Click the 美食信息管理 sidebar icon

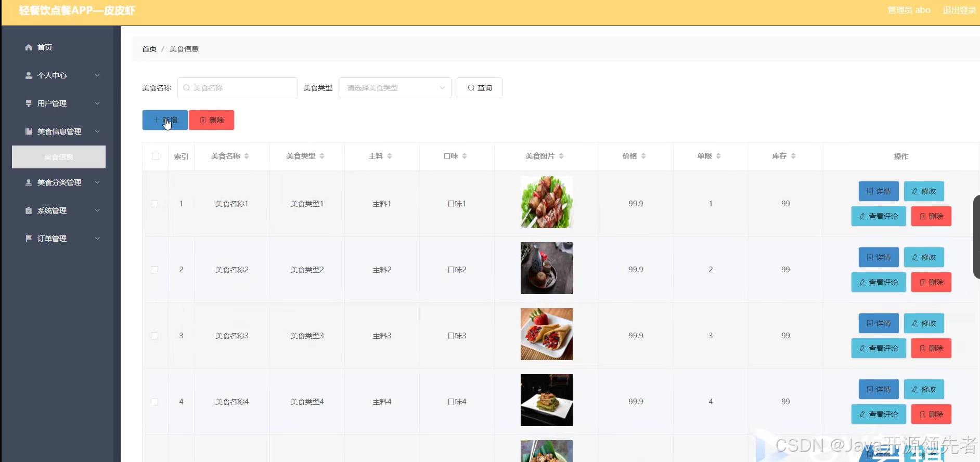(x=29, y=131)
